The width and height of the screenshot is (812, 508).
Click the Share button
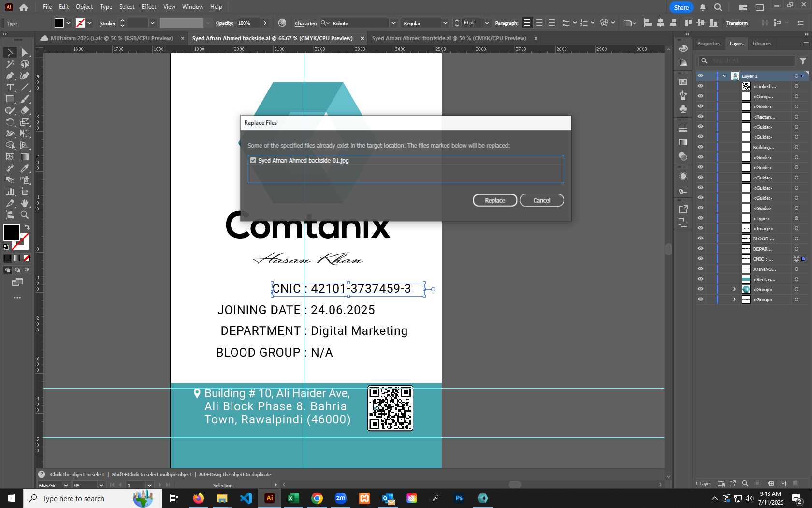[x=681, y=7]
